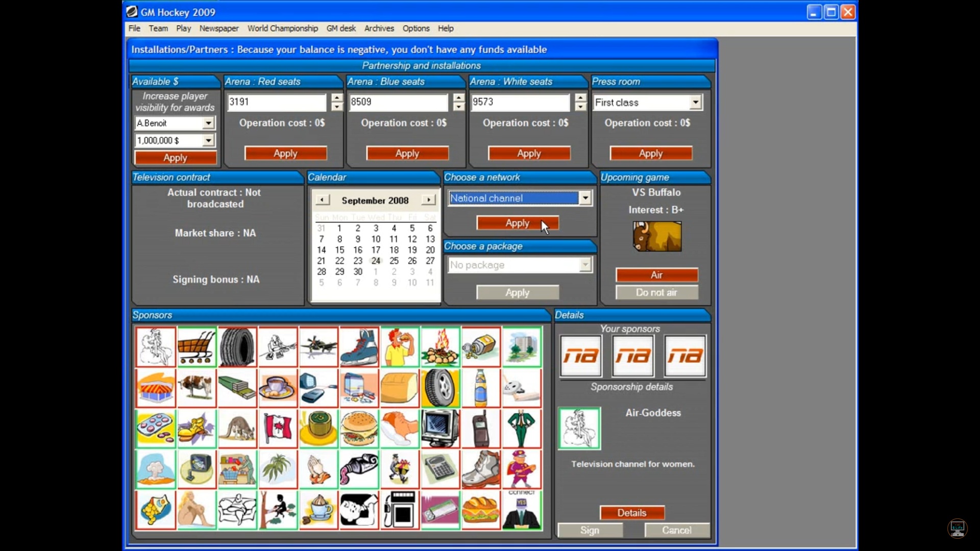This screenshot has height=551, width=980.
Task: Pick the propeller airplane sponsor icon
Action: pyautogui.click(x=318, y=347)
